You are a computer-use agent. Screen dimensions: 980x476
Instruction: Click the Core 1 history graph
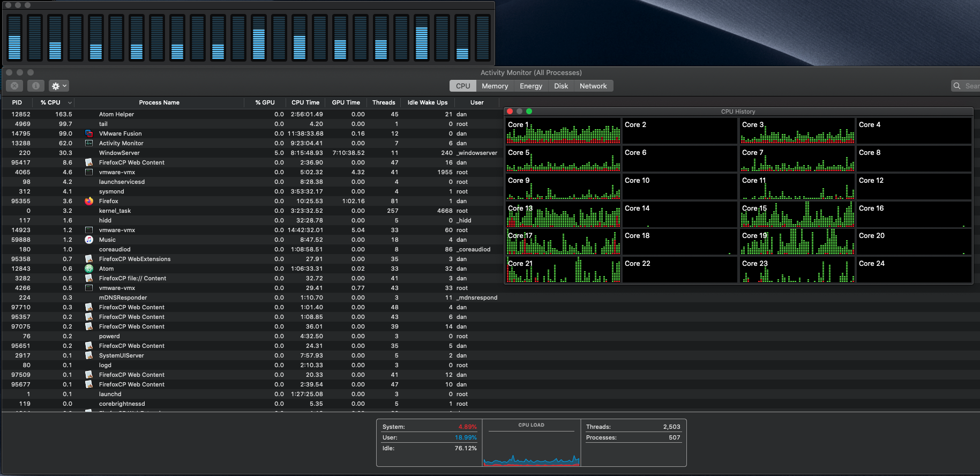click(x=563, y=131)
